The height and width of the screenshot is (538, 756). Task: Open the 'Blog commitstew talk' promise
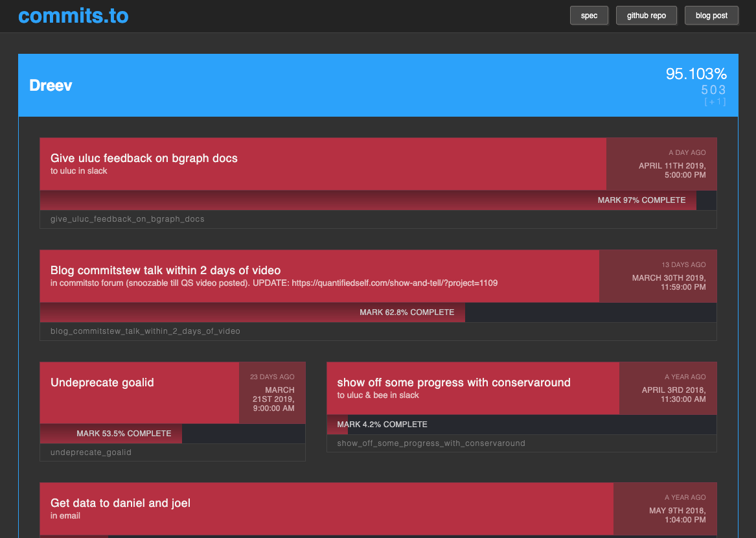(166, 270)
